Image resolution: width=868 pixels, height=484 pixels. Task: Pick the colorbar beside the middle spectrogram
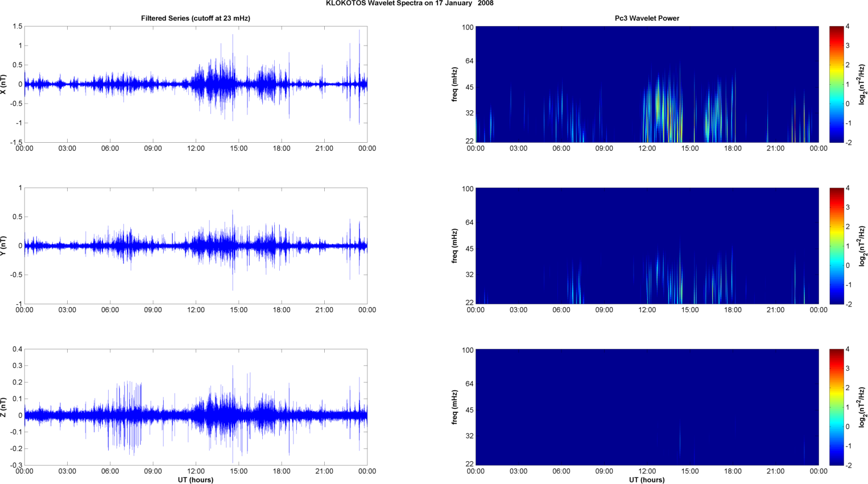[x=836, y=246]
